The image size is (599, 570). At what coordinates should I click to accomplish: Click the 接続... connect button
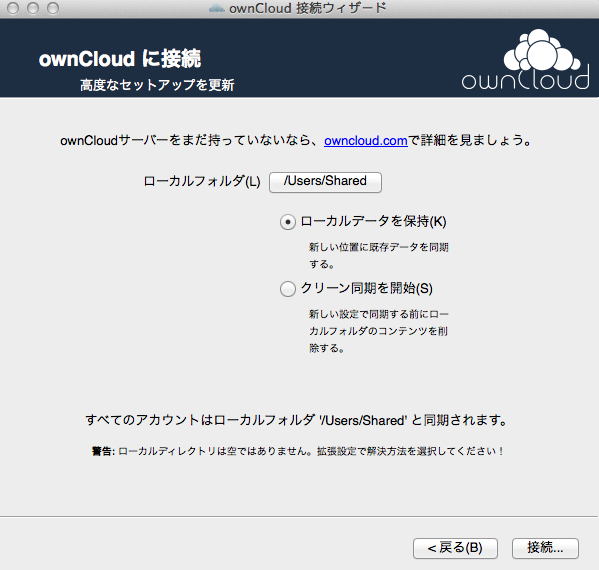point(545,548)
